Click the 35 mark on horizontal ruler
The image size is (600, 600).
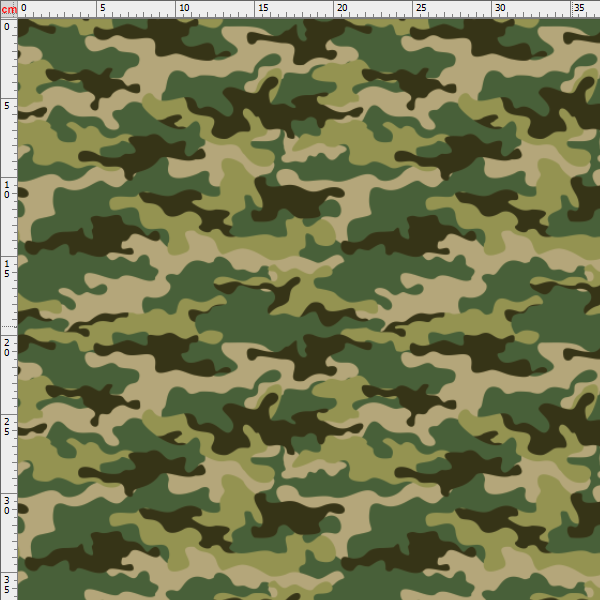(579, 8)
